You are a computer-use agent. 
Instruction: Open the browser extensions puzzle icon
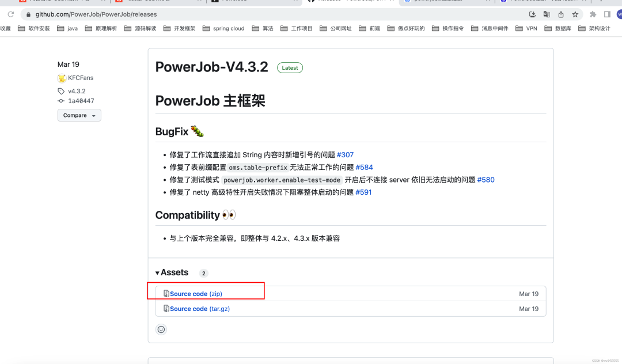pos(592,14)
